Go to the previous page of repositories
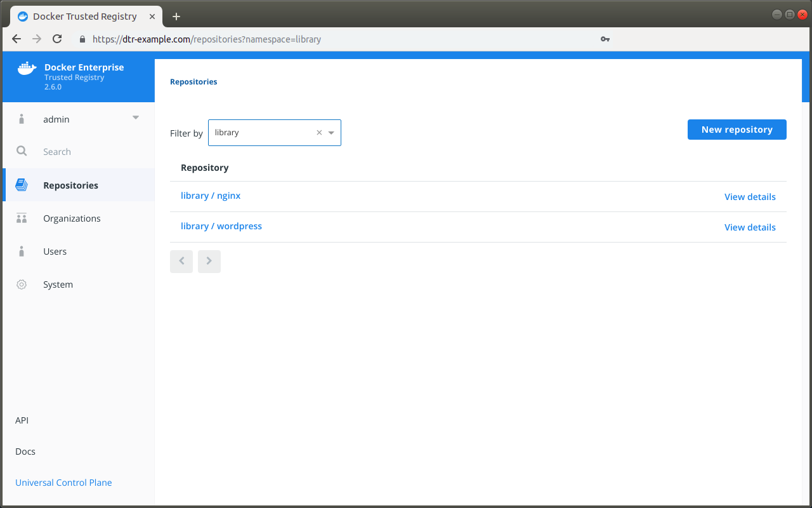 (181, 261)
